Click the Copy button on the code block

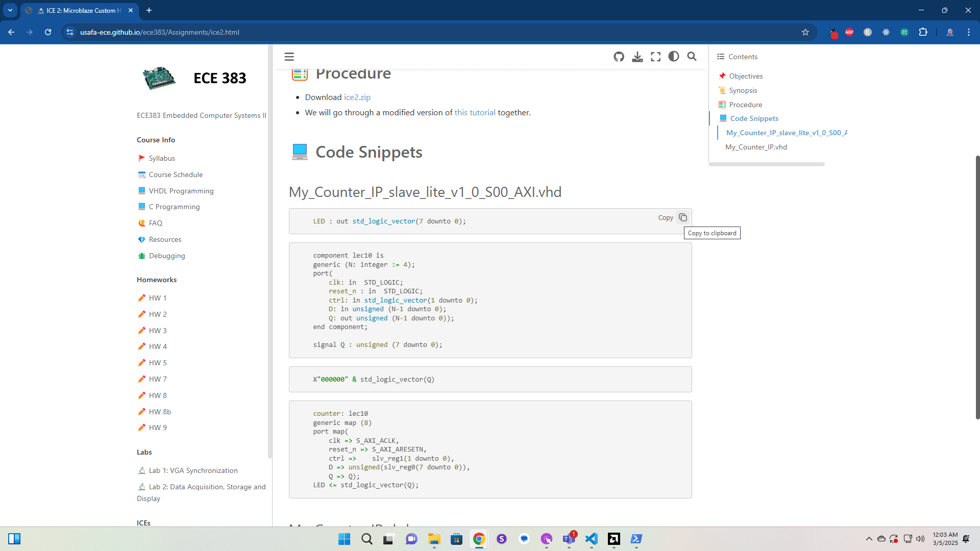coord(665,217)
